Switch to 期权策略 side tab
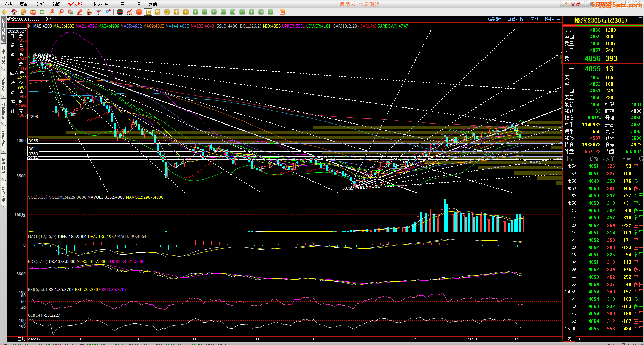The width and height of the screenshot is (644, 345). pyautogui.click(x=3, y=139)
